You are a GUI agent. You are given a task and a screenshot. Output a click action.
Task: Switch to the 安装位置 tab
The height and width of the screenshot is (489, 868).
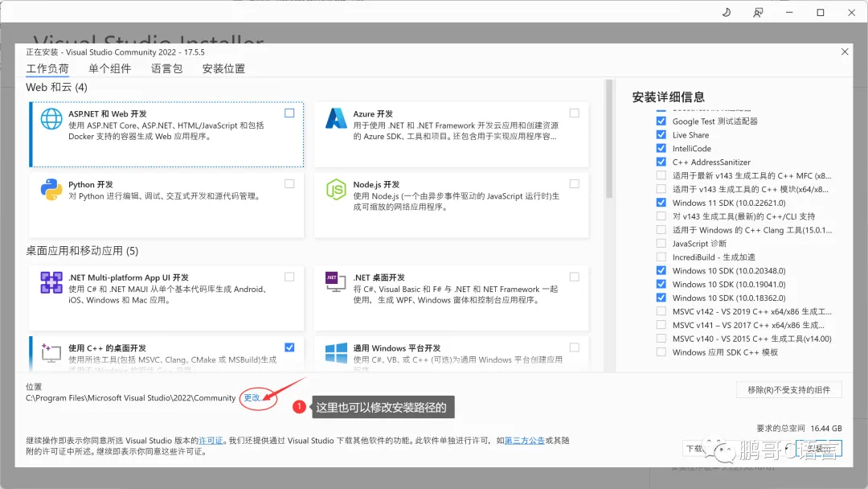click(x=223, y=68)
